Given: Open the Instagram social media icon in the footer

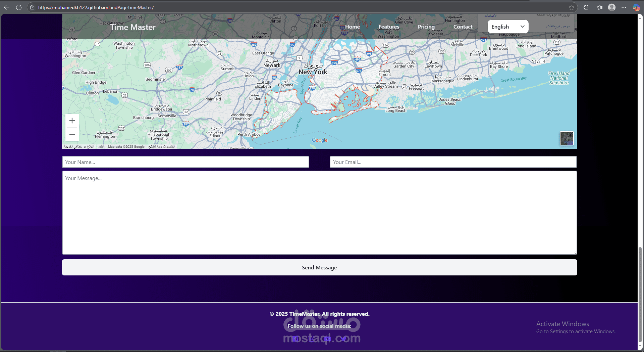Looking at the screenshot, I should tap(312, 339).
